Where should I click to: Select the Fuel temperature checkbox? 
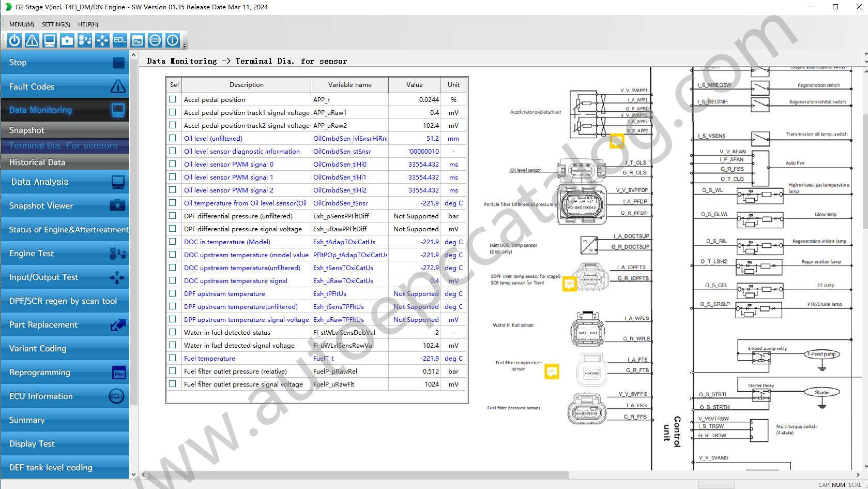point(172,358)
